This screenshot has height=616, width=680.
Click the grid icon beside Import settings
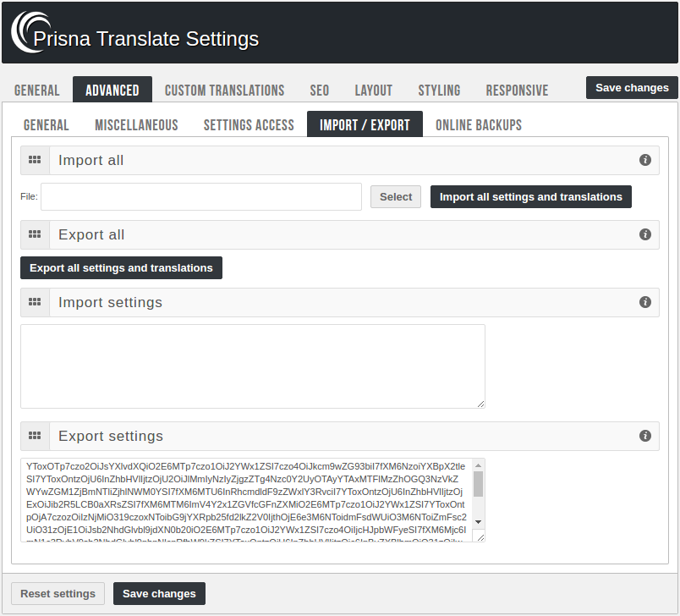coord(35,302)
